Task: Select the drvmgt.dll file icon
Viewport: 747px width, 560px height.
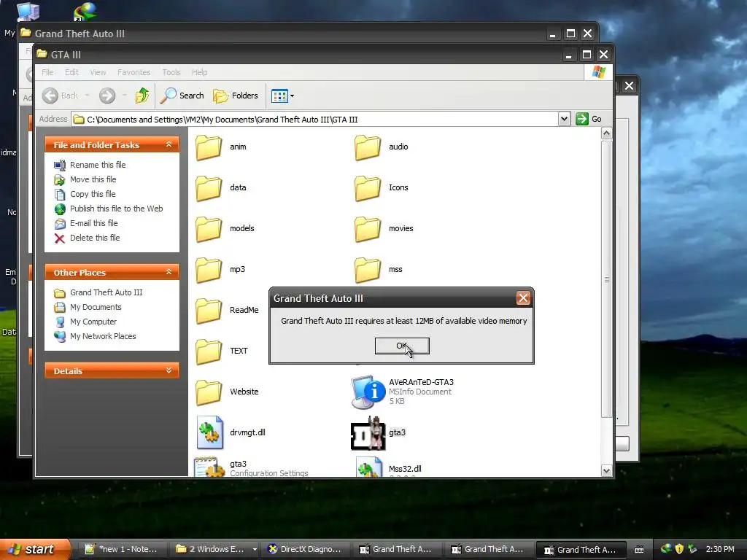Action: (x=209, y=432)
